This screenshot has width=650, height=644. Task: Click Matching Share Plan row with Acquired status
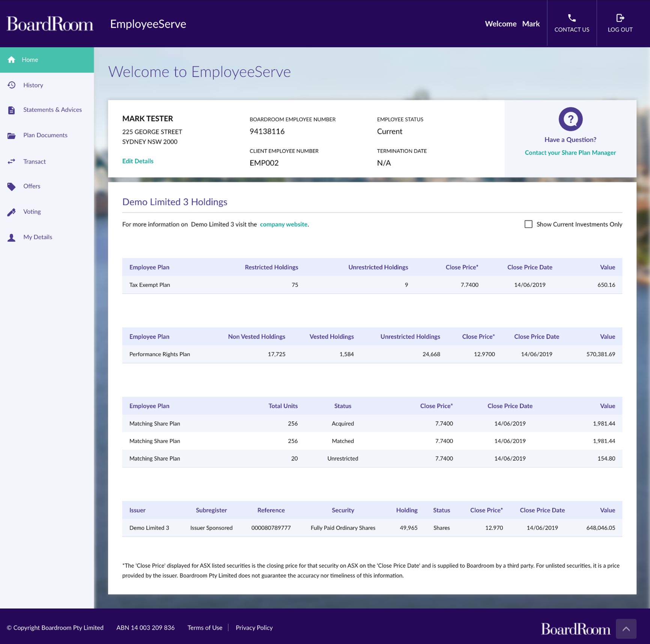point(372,423)
